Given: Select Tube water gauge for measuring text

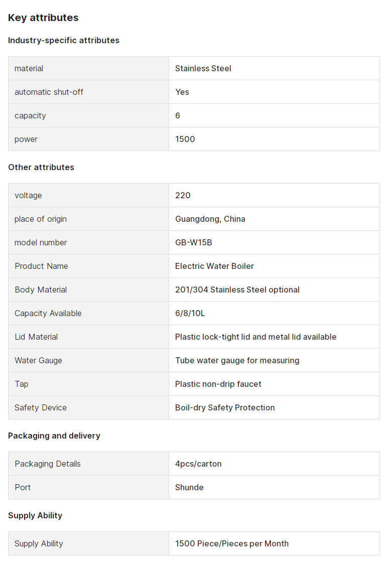Looking at the screenshot, I should 237,360.
